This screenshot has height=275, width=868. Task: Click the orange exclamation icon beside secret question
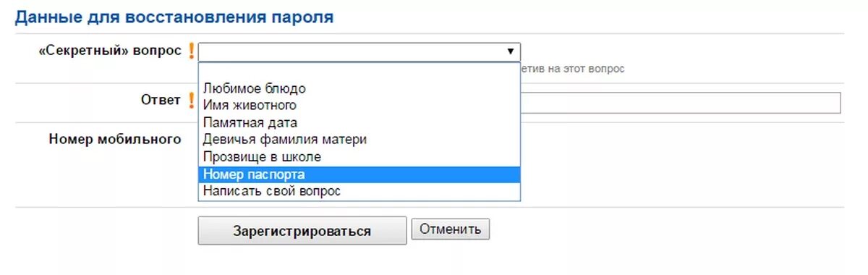pyautogui.click(x=191, y=51)
